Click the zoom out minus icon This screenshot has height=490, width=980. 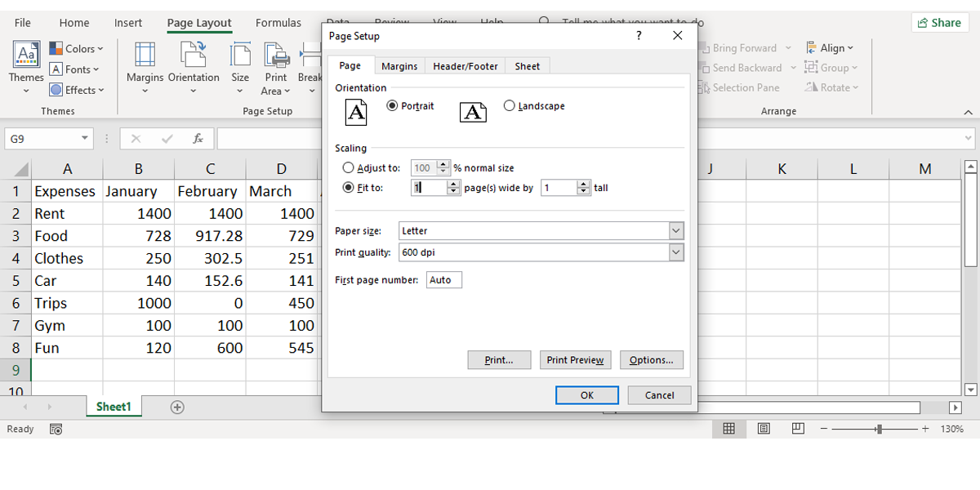coord(824,429)
